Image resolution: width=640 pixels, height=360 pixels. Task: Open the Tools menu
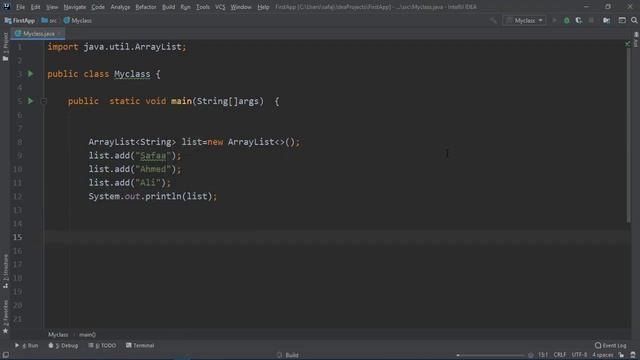tap(203, 7)
